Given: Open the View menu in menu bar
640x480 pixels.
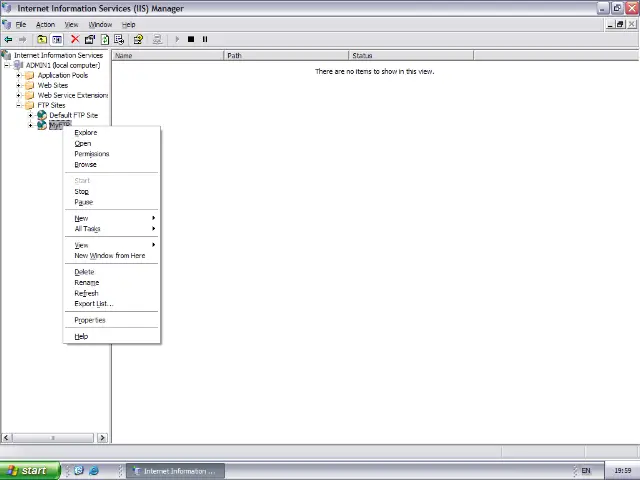Looking at the screenshot, I should click(71, 24).
